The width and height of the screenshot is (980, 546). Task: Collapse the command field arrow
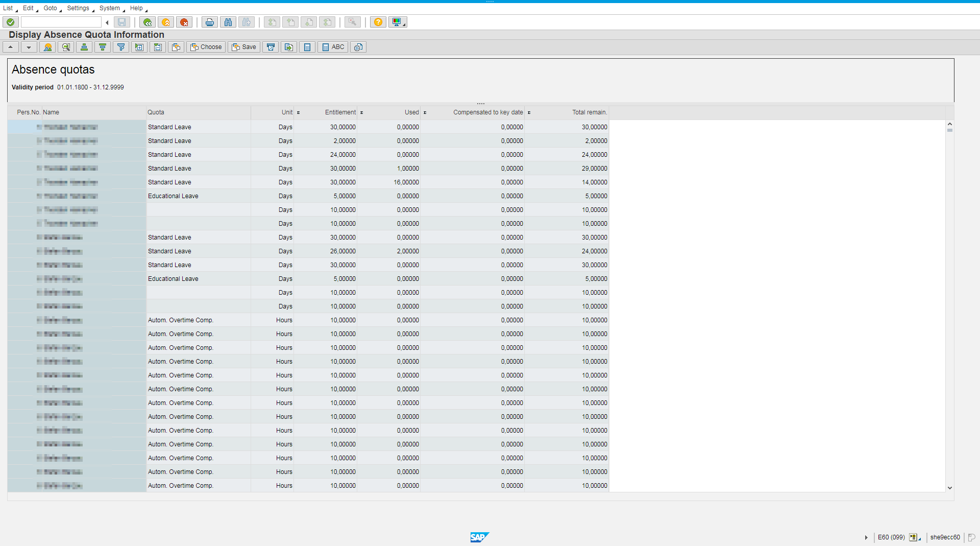point(107,22)
